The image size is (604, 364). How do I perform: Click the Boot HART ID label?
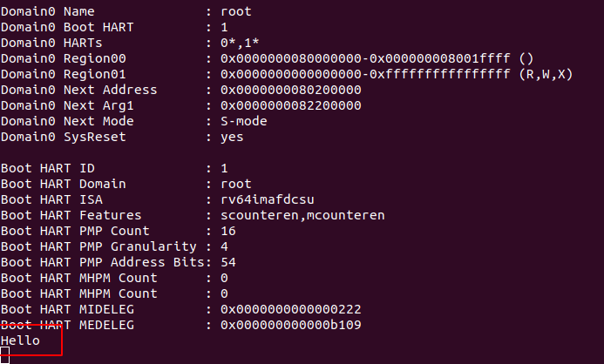coord(49,168)
